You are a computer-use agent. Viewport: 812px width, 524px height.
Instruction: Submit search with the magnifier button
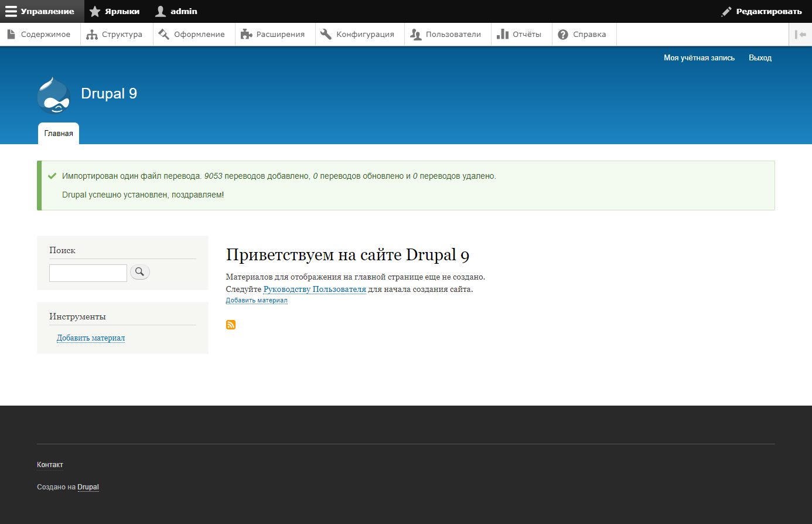coord(140,272)
